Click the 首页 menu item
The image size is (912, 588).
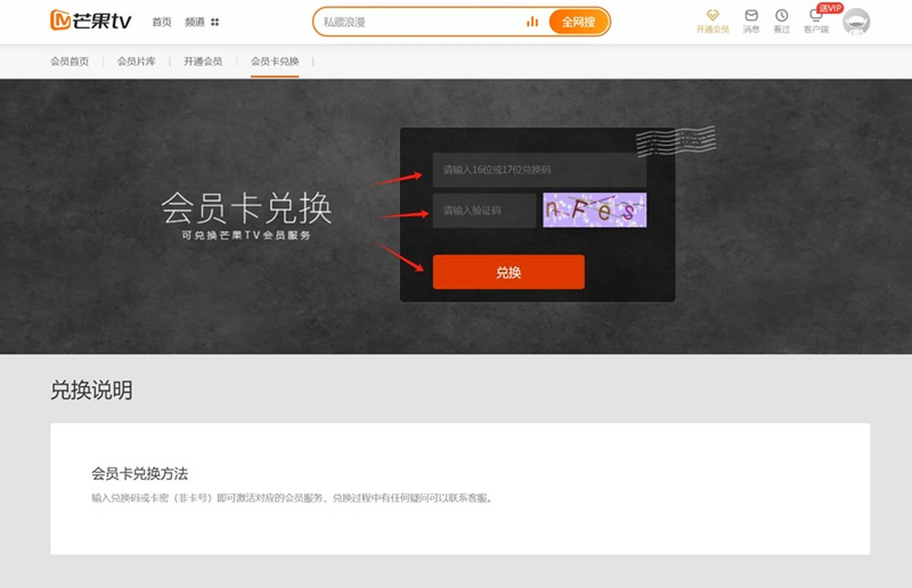[x=161, y=22]
